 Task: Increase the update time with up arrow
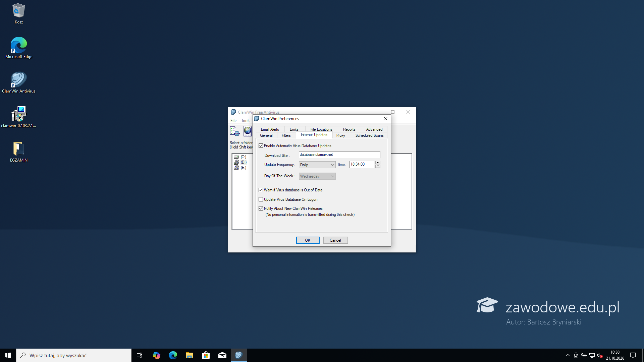coord(378,163)
